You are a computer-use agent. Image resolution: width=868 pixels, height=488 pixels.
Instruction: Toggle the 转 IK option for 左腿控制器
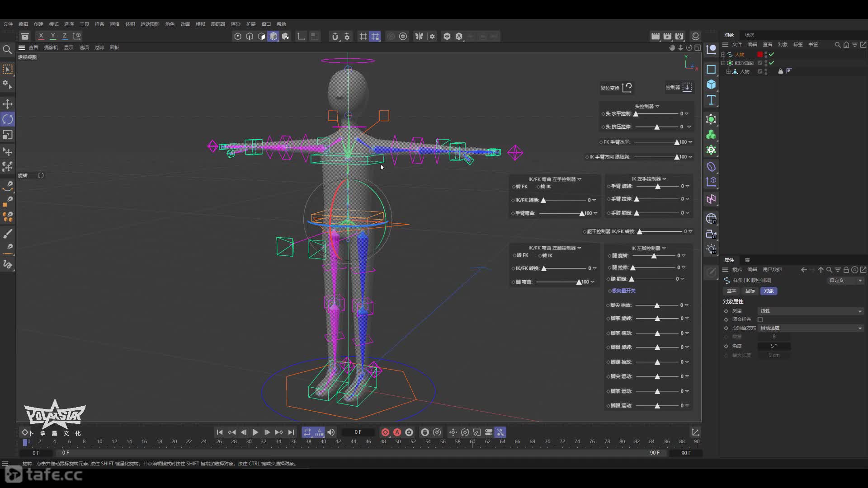coord(545,256)
